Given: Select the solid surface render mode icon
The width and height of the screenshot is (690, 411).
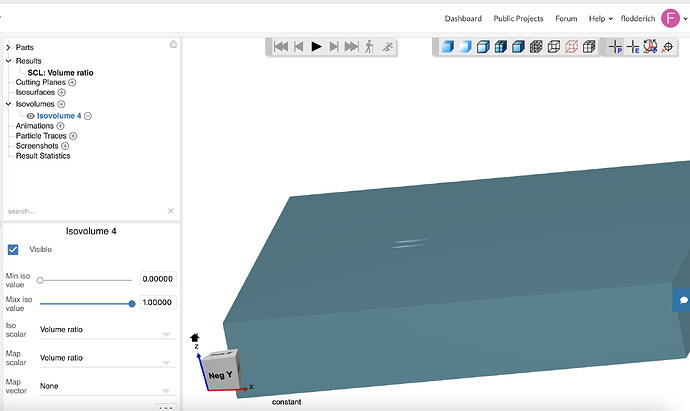Looking at the screenshot, I should point(448,47).
